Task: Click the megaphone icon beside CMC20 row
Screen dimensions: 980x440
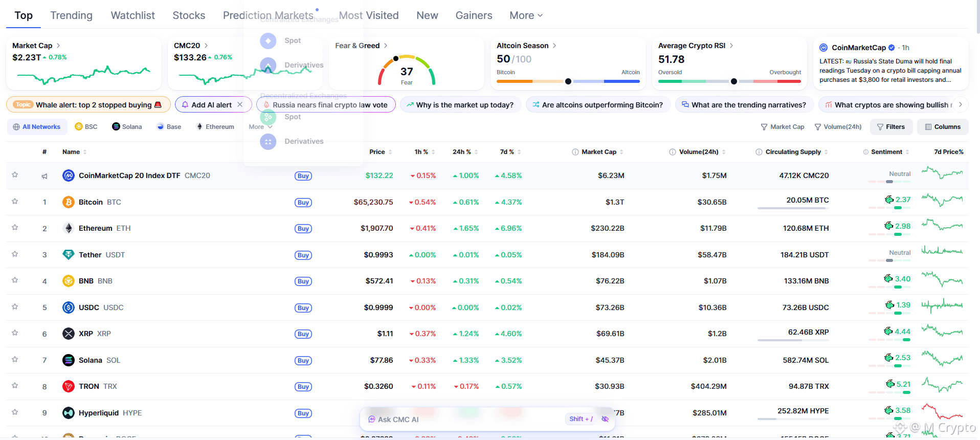Action: tap(44, 176)
